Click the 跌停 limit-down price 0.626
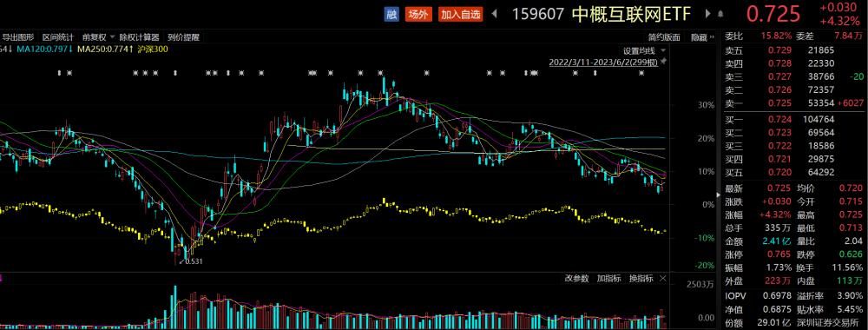The image size is (868, 330). pyautogui.click(x=852, y=254)
